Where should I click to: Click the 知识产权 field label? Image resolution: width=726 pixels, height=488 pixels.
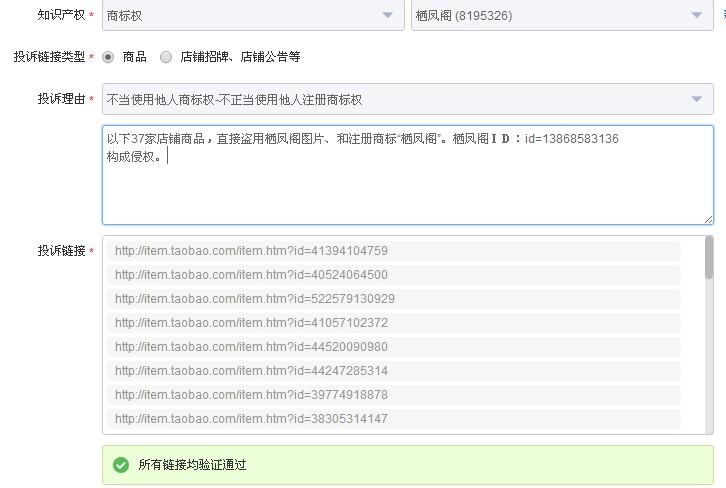pyautogui.click(x=62, y=15)
